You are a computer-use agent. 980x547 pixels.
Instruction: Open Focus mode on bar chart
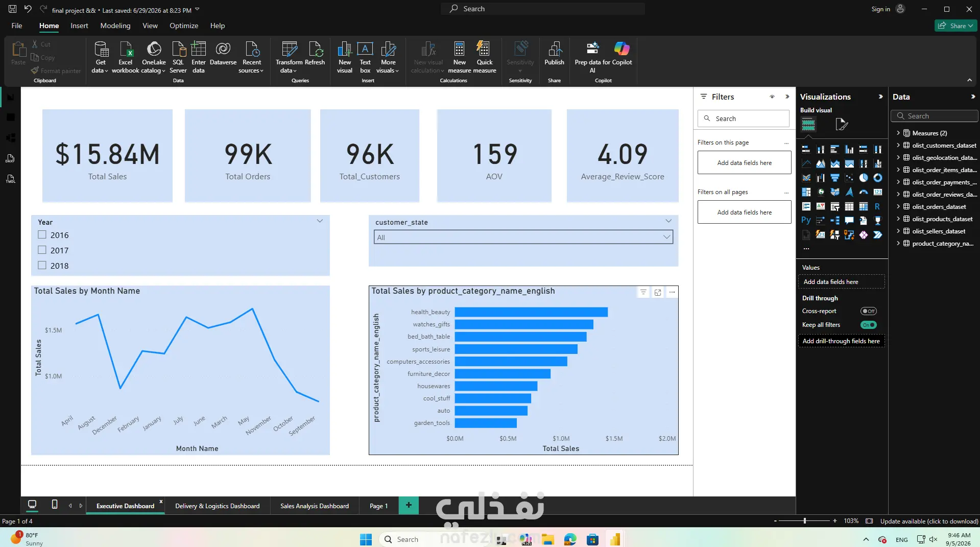click(x=658, y=292)
